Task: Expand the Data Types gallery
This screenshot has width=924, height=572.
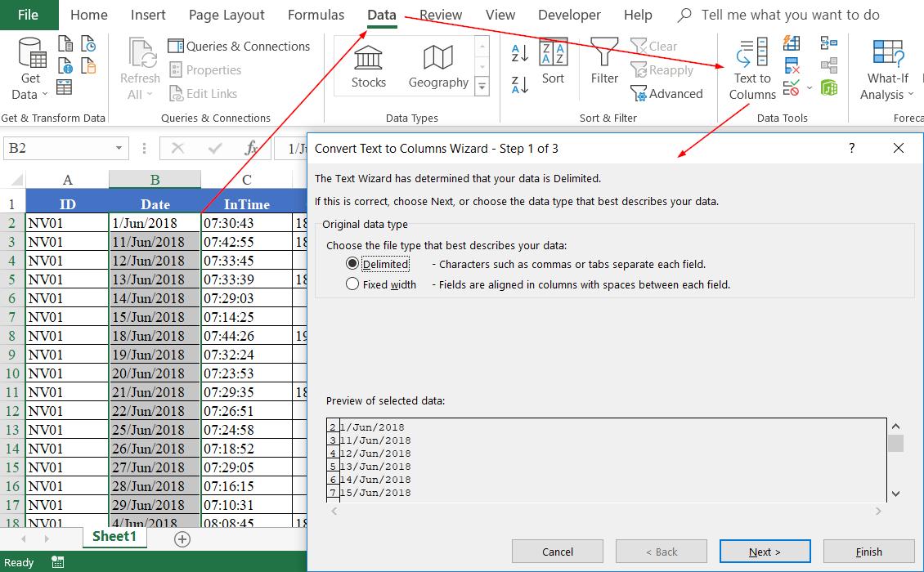Action: pos(482,87)
